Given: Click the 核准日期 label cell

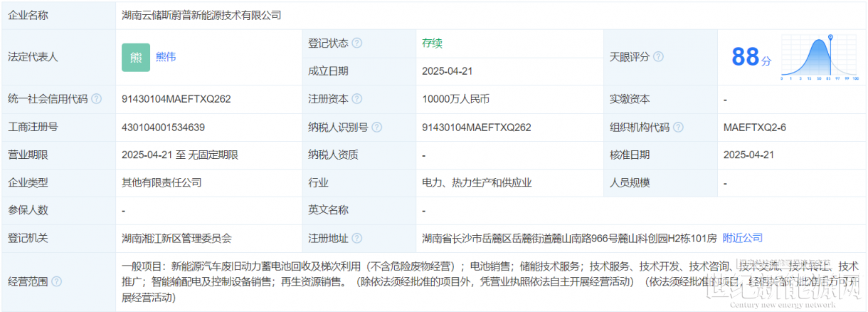Looking at the screenshot, I should coord(660,155).
